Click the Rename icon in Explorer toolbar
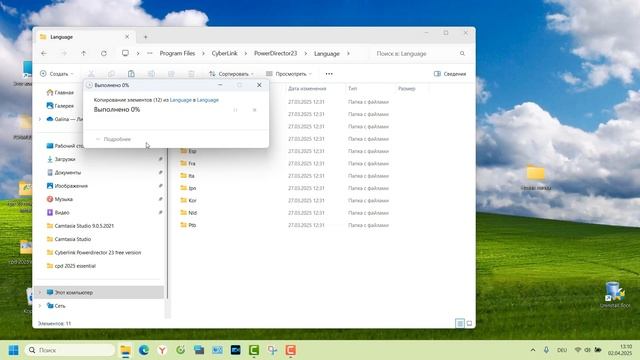 (x=151, y=74)
